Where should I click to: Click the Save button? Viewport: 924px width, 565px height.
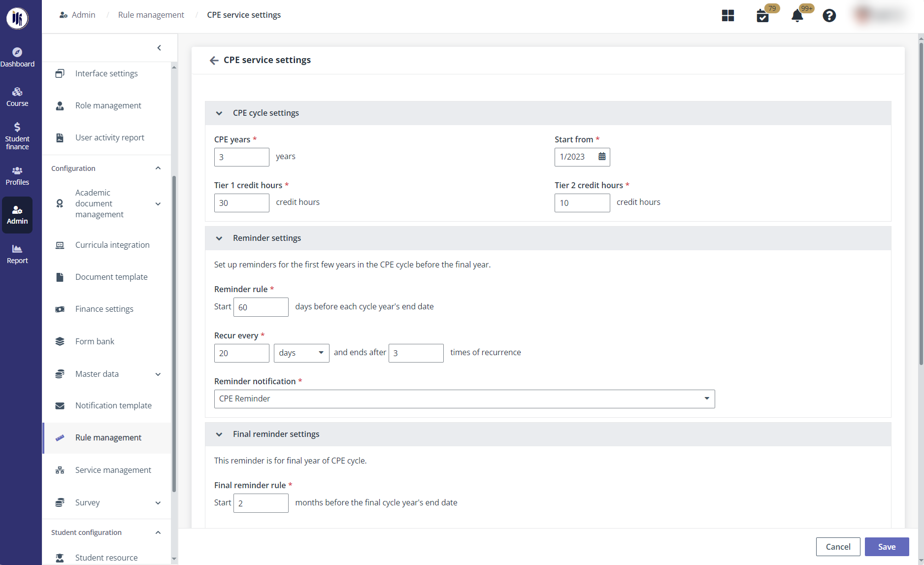point(887,547)
